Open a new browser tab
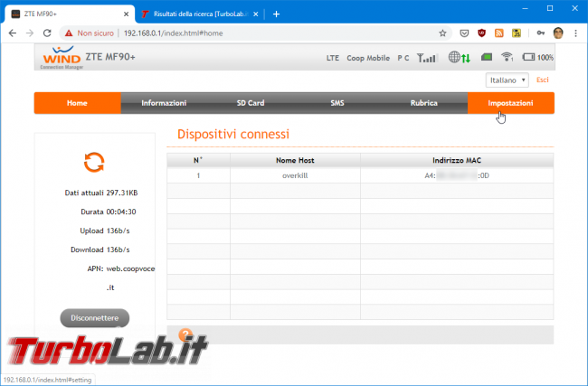The height and width of the screenshot is (386, 588). point(277,14)
